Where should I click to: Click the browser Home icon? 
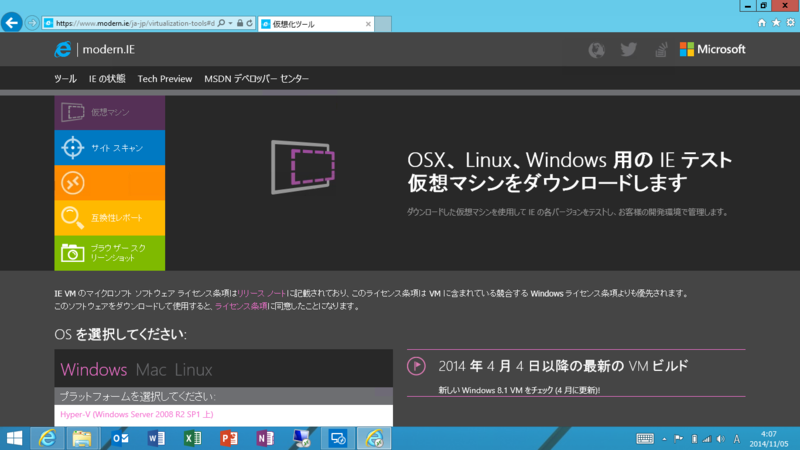[762, 22]
